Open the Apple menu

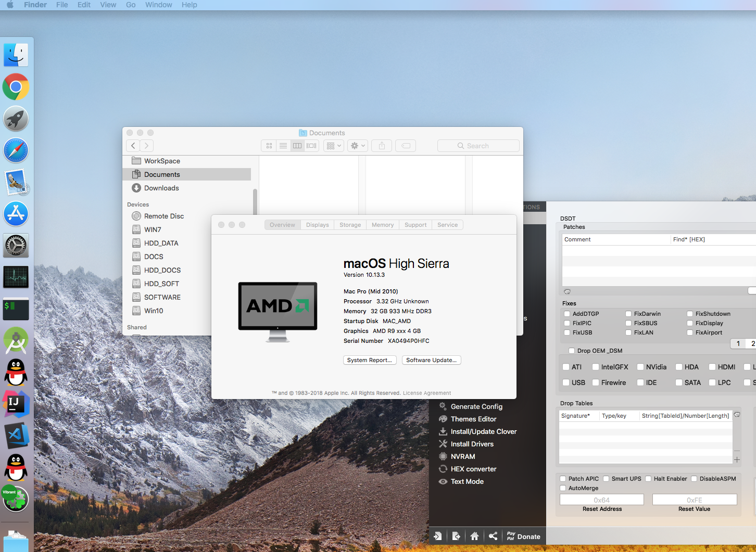10,5
